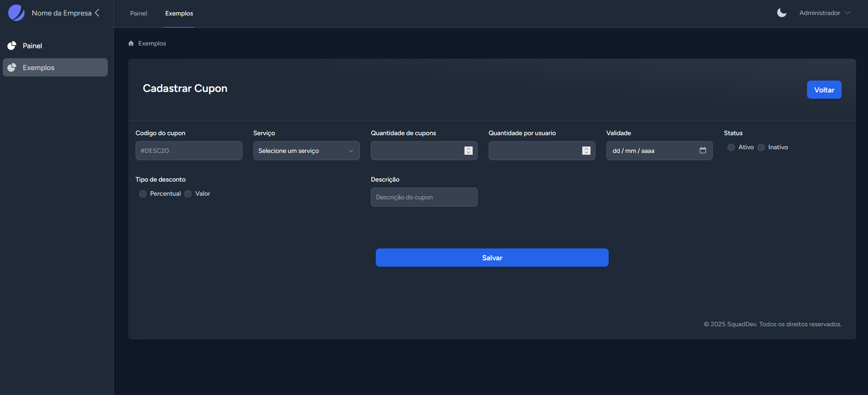Viewport: 868px width, 395px height.
Task: Toggle dark mode with moon icon
Action: click(x=782, y=13)
